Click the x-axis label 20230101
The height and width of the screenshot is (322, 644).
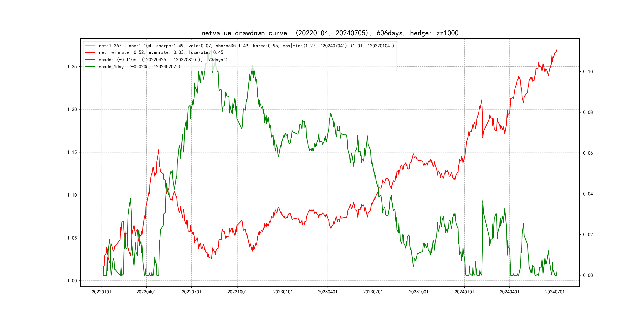283,292
